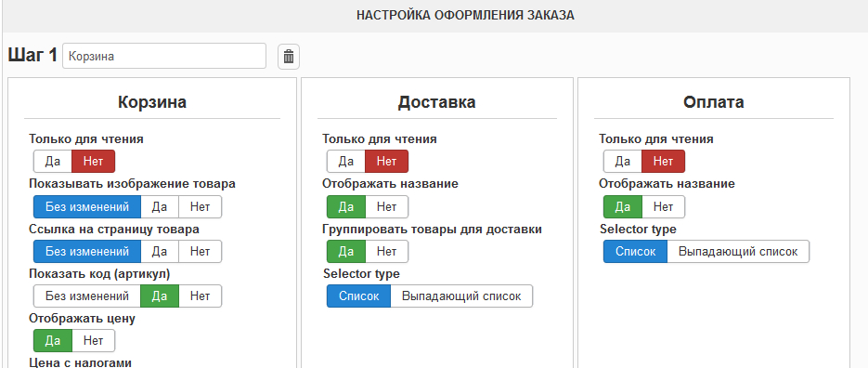Viewport: 868px width, 368px height.
Task: Click the 'Selector type' label in Оплата
Action: [x=638, y=229]
